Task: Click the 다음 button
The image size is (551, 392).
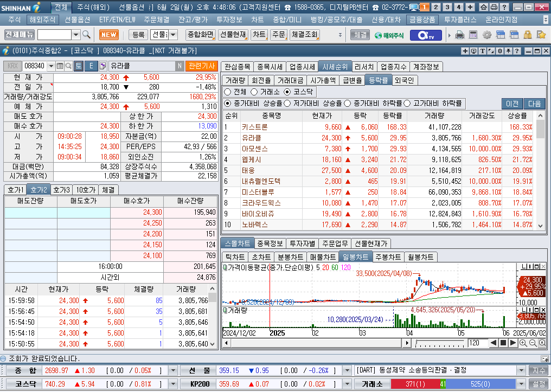Action: click(x=535, y=104)
